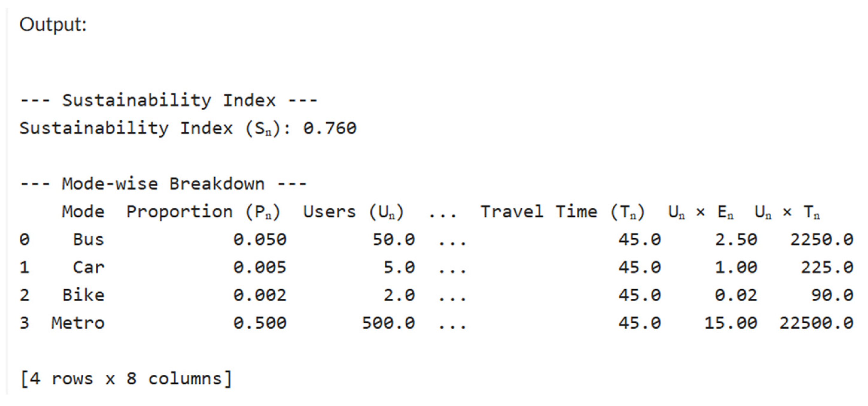Click the Proportion (Pn) column header

tap(203, 213)
